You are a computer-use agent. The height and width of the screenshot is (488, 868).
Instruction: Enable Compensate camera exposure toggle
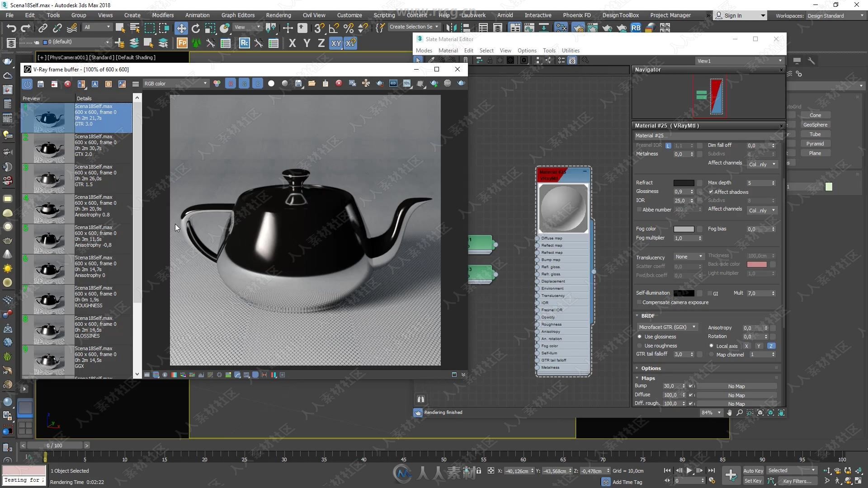pyautogui.click(x=639, y=302)
